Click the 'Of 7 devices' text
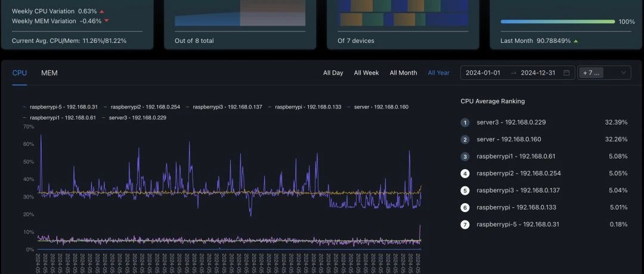The height and width of the screenshot is (274, 644). pyautogui.click(x=355, y=41)
